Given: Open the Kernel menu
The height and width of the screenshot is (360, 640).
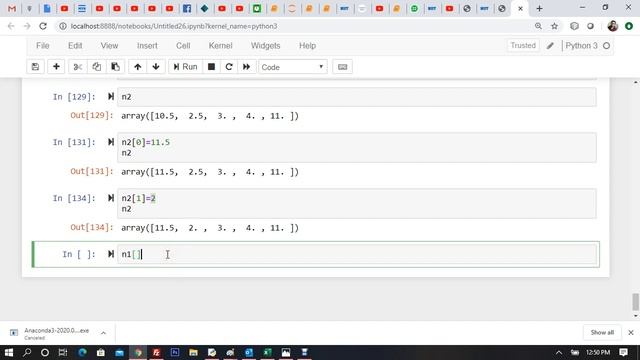Looking at the screenshot, I should point(220,46).
